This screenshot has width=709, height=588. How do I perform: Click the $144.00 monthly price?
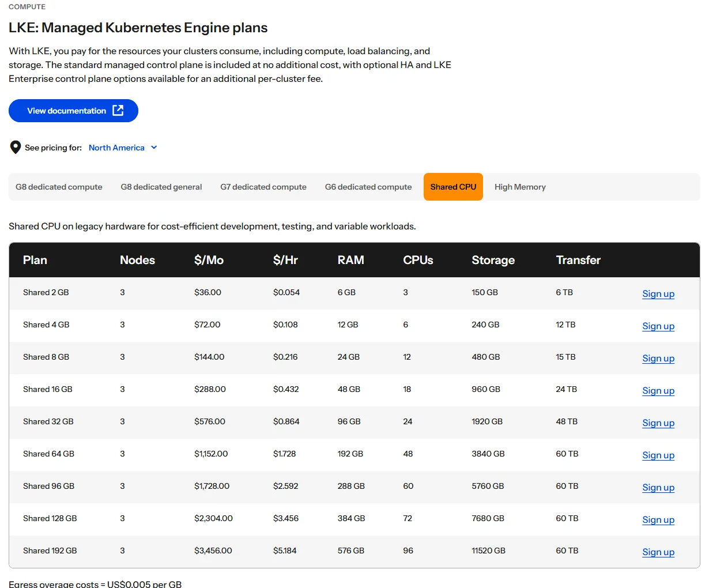(209, 357)
